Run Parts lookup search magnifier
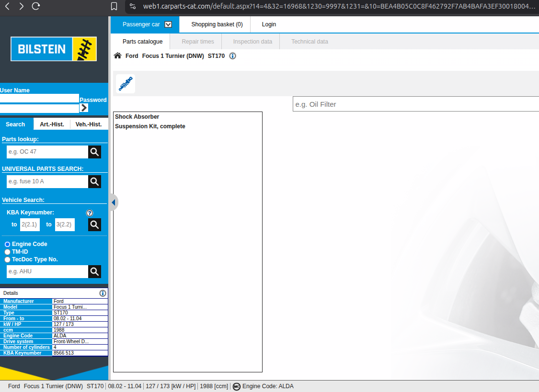539x392 pixels. point(94,152)
